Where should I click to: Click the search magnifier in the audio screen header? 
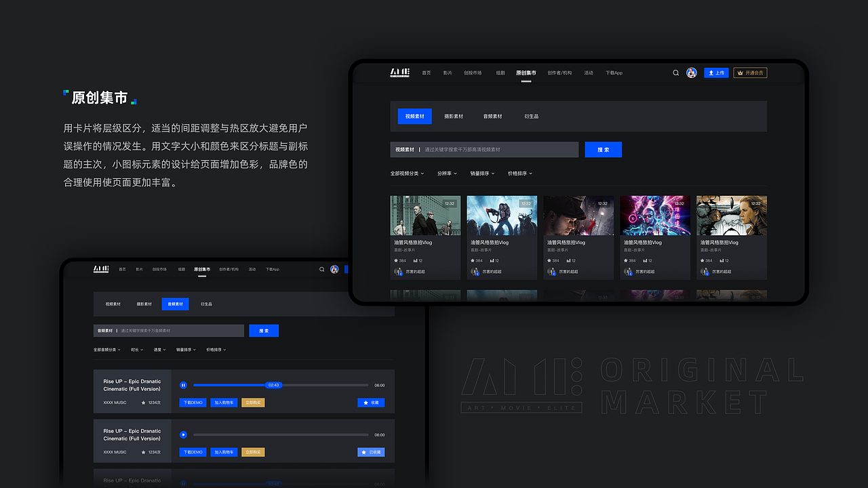322,269
